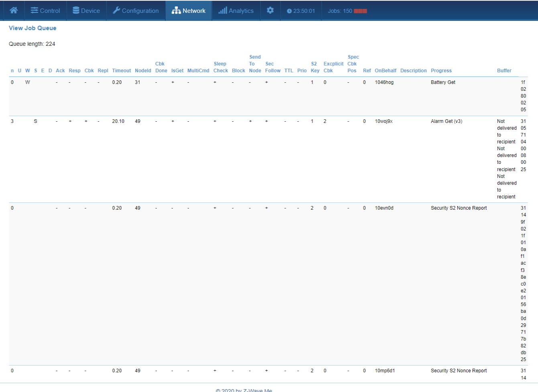Click the TTL column header
Screen dimensions: 538x392
pos(289,71)
